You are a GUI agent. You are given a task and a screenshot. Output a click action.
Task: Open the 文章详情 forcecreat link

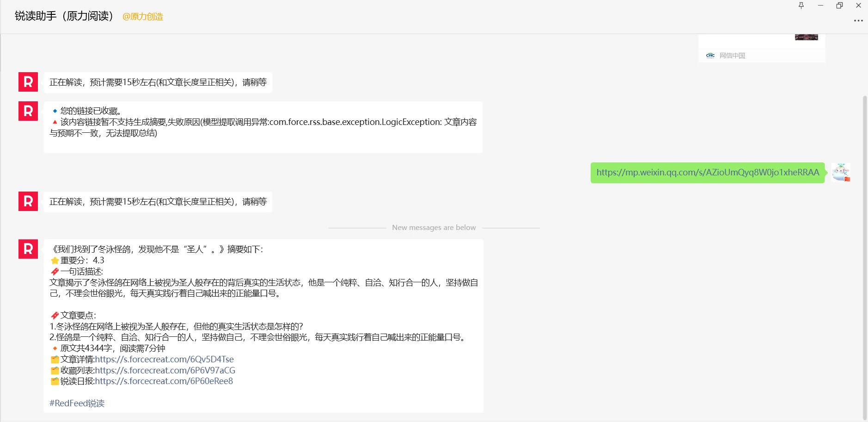[164, 360]
